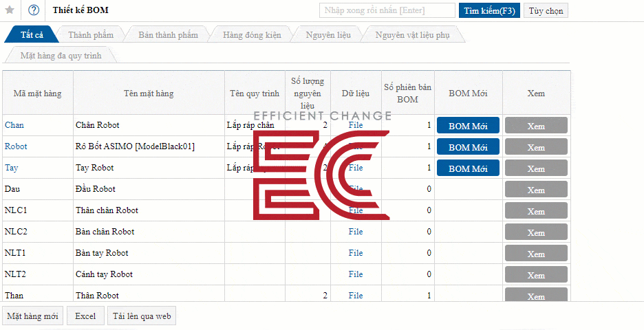Click the search input field
Image resolution: width=644 pixels, height=330 pixels.
click(387, 10)
